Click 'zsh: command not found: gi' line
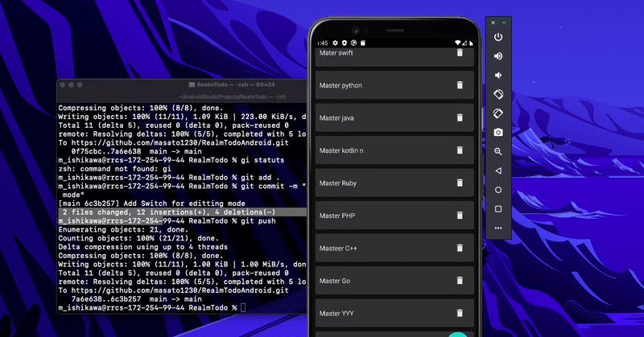This screenshot has height=337, width=644. point(114,169)
